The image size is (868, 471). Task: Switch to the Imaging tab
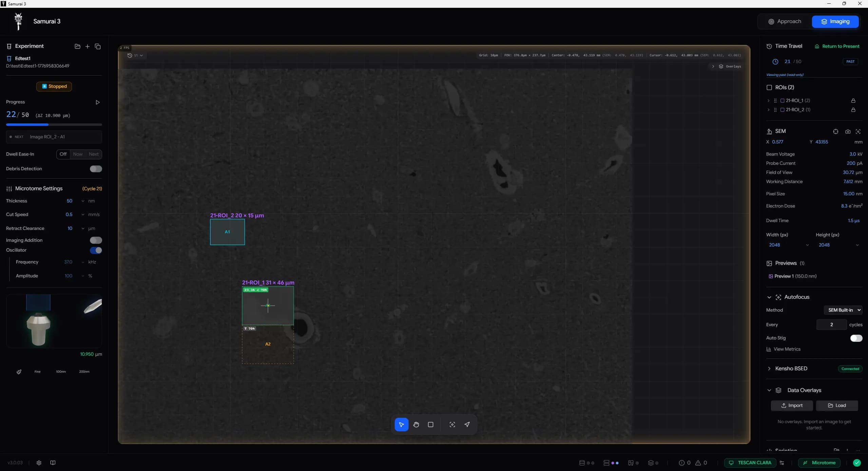pyautogui.click(x=835, y=21)
